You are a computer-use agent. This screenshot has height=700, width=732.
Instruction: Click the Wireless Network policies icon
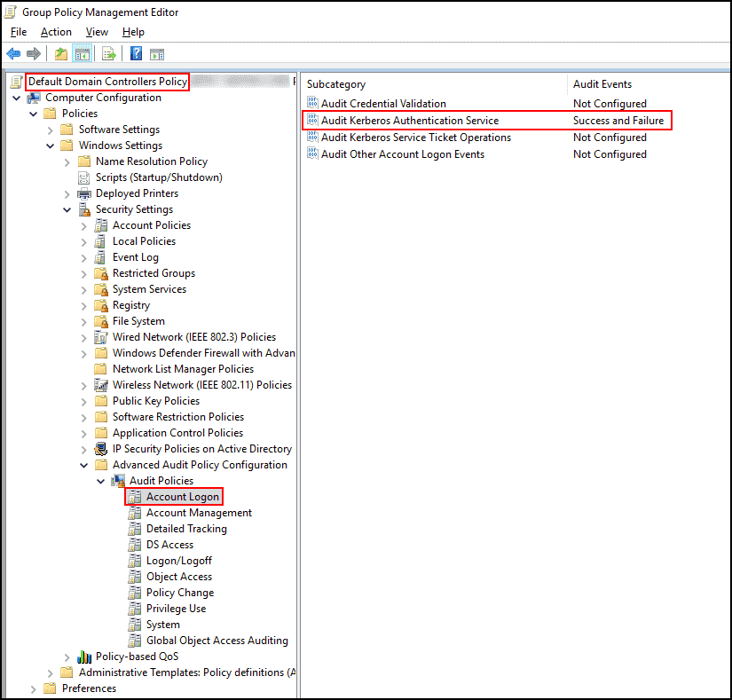tap(101, 385)
